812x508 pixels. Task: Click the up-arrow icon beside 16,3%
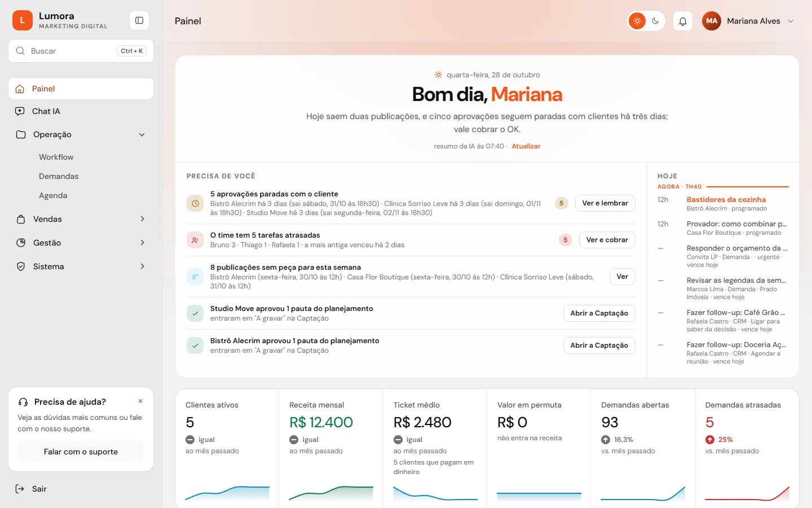click(x=606, y=440)
